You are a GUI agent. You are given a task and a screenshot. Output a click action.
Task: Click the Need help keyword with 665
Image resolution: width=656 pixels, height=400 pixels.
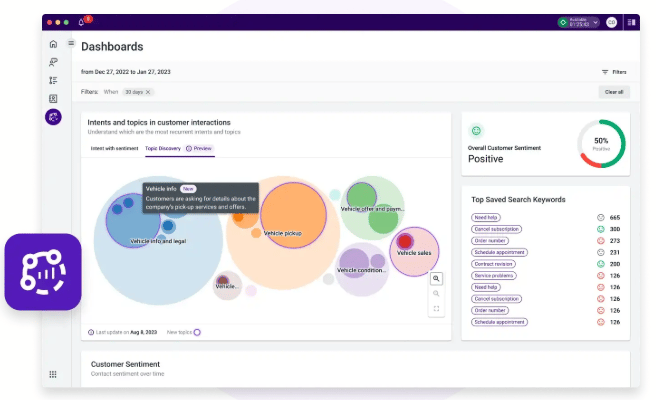pyautogui.click(x=486, y=218)
